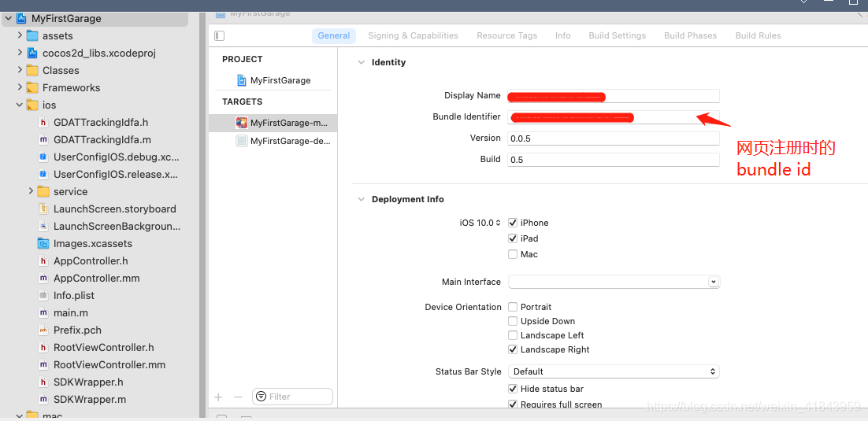Open the iOS 10.0 deployment target selector
This screenshot has height=421, width=868.
480,223
